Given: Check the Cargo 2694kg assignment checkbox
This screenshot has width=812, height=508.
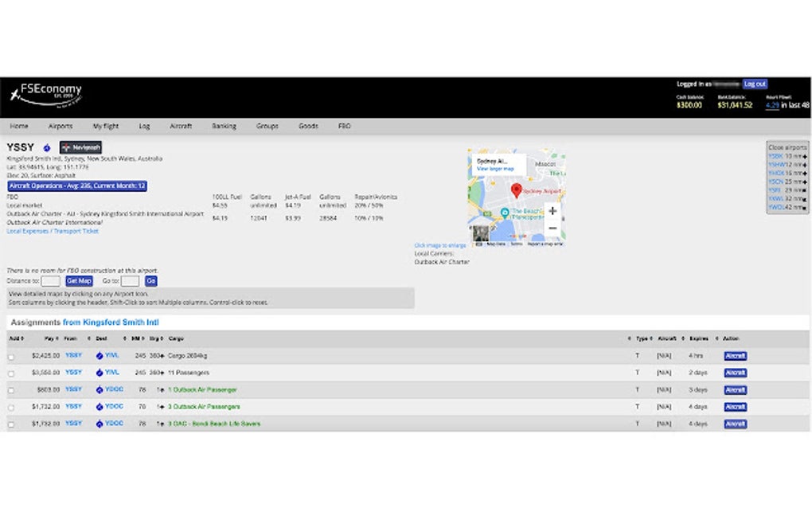Looking at the screenshot, I should (10, 355).
